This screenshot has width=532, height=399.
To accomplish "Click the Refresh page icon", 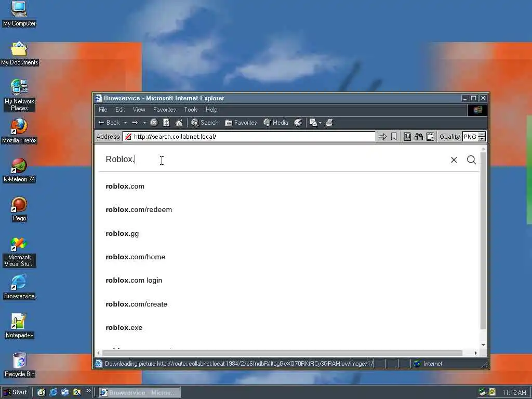I will click(x=166, y=123).
